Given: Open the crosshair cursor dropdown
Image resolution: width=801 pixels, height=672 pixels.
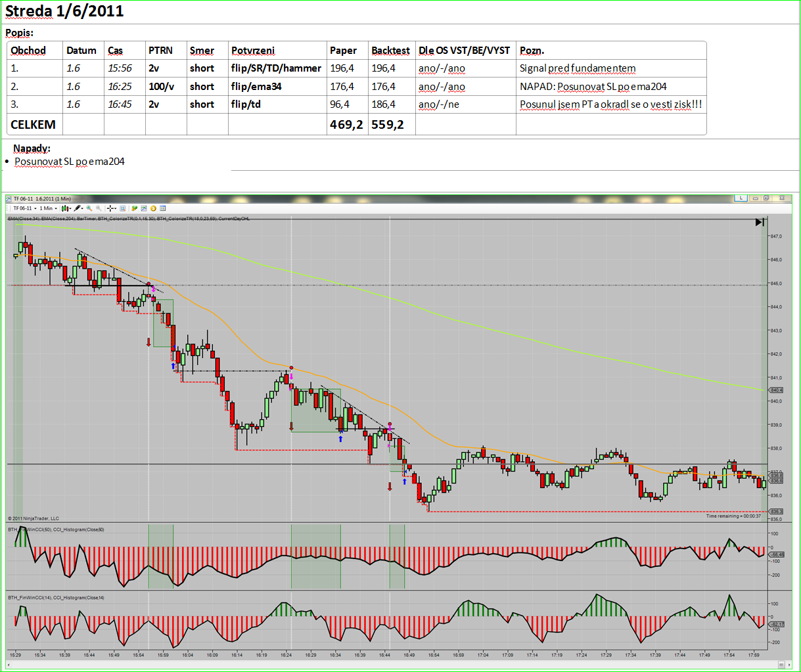Looking at the screenshot, I should click(x=112, y=208).
